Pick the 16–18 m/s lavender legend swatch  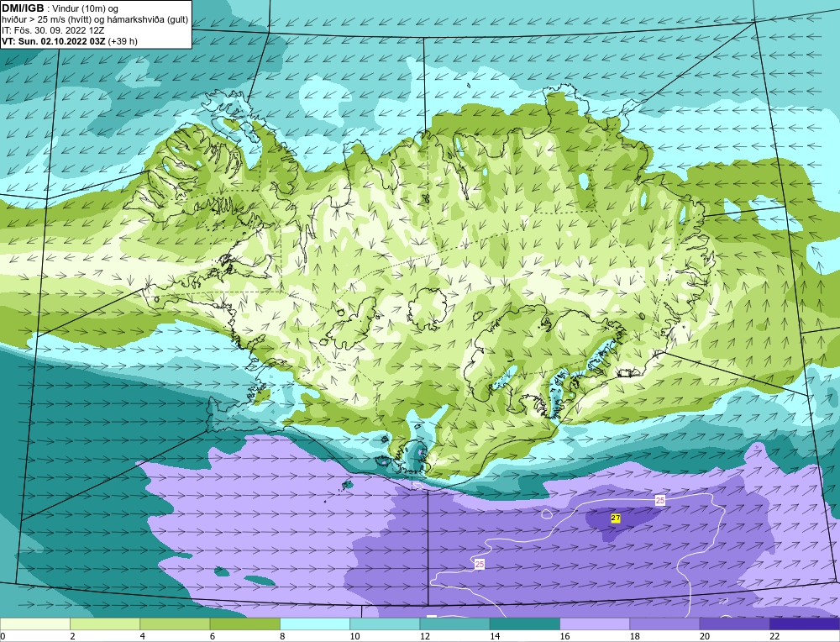tap(595, 624)
